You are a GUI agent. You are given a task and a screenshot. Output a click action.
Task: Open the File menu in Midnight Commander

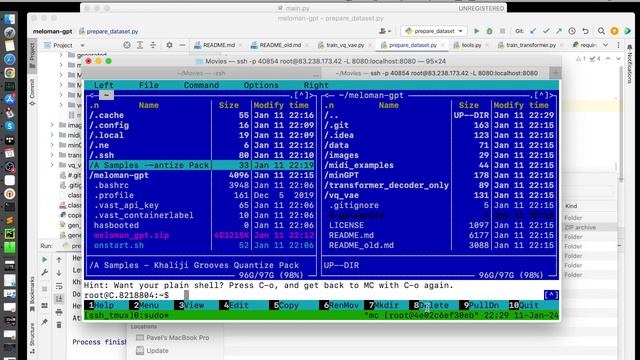pyautogui.click(x=149, y=85)
